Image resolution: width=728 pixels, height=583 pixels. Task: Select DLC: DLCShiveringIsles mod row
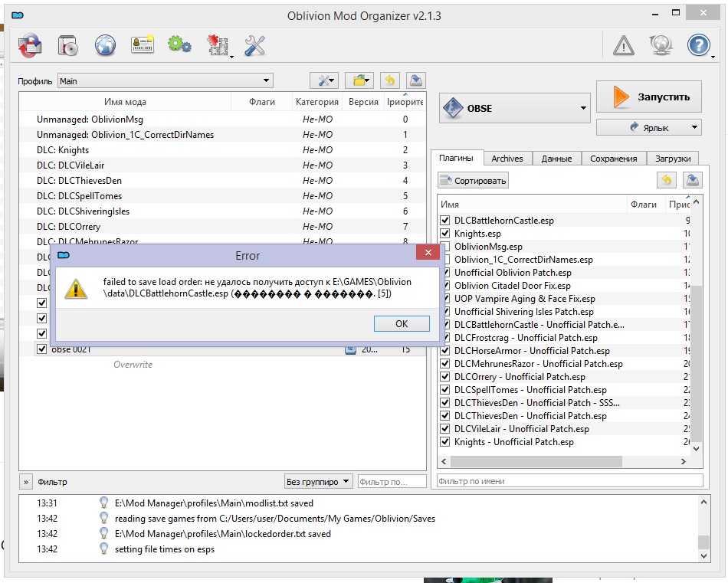click(222, 211)
